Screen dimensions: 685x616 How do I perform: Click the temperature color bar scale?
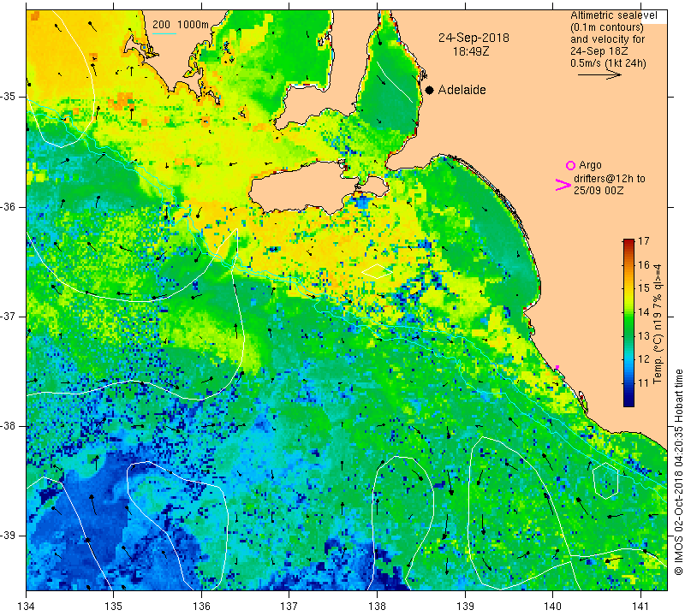[628, 323]
